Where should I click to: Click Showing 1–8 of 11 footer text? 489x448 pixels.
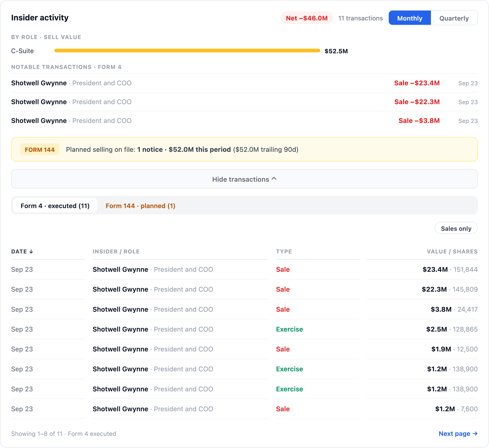pyautogui.click(x=64, y=433)
